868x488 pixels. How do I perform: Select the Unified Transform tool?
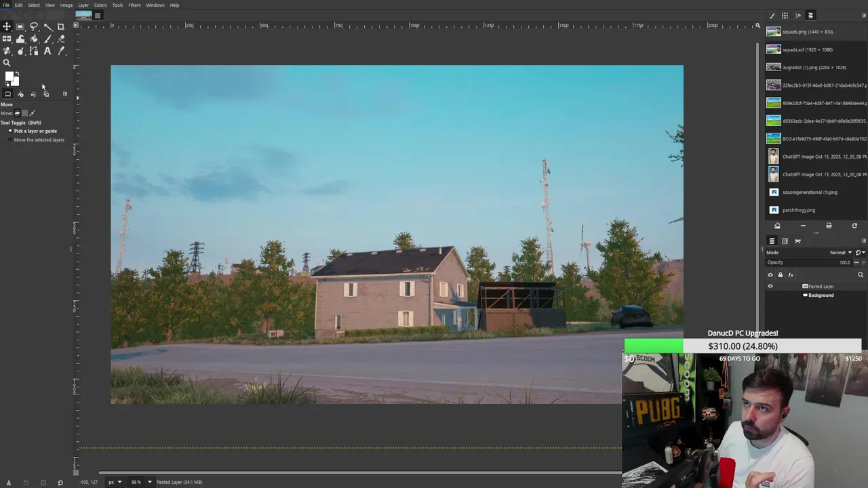click(7, 39)
